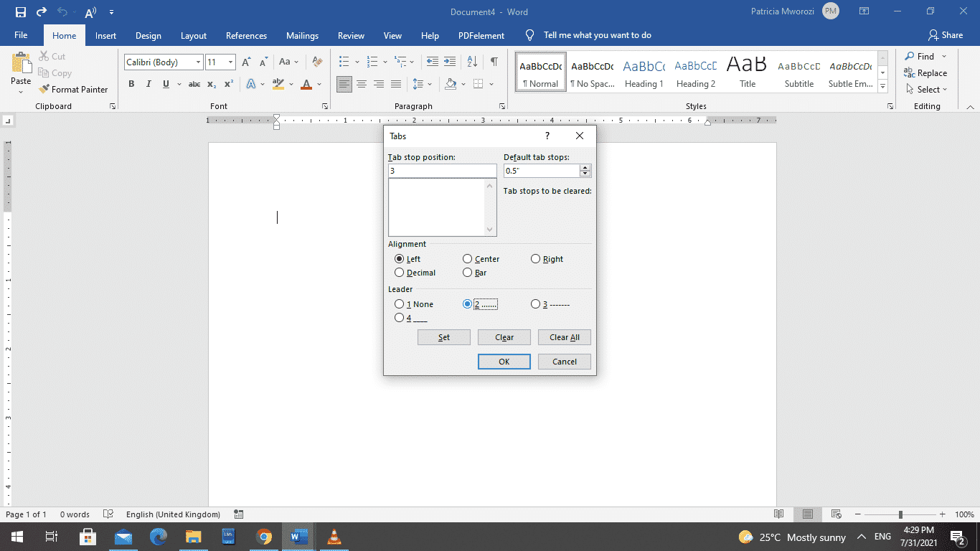Switch to the Mailings ribbon tab
Image resolution: width=980 pixels, height=551 pixels.
click(302, 34)
